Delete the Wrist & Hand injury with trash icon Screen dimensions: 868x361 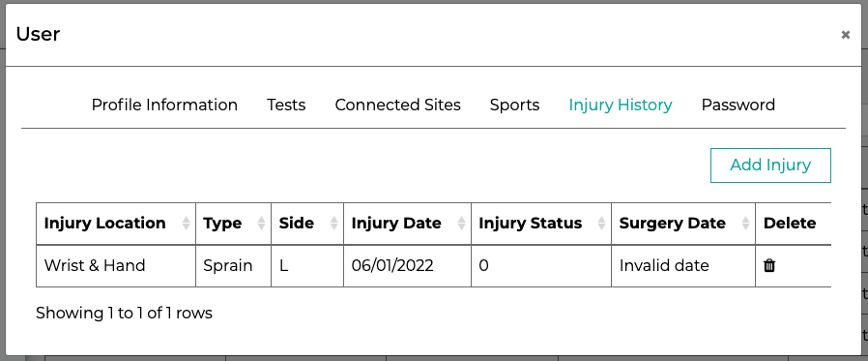(768, 265)
